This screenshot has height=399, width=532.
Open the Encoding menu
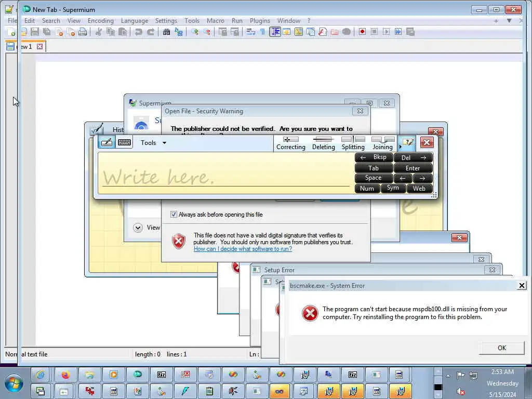point(100,21)
